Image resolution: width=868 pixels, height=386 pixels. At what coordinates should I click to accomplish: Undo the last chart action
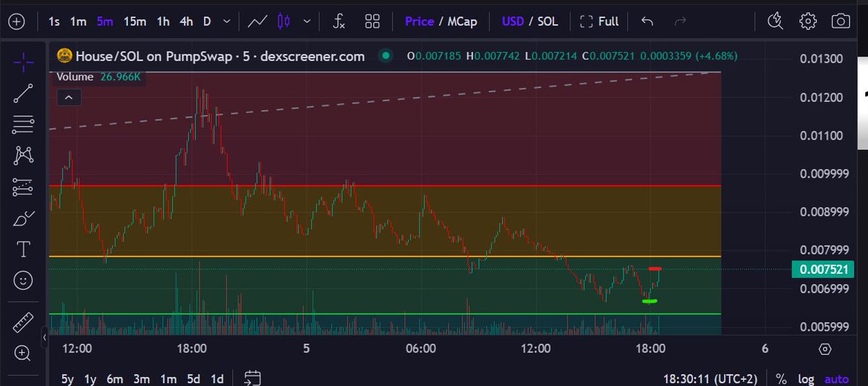point(647,21)
